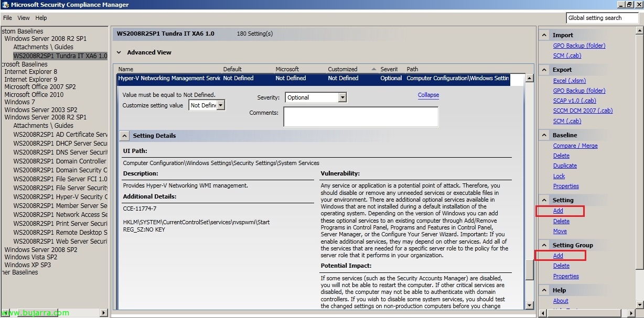This screenshot has width=644, height=318.
Task: Collapse the Setting section in the actions pane
Action: [544, 200]
